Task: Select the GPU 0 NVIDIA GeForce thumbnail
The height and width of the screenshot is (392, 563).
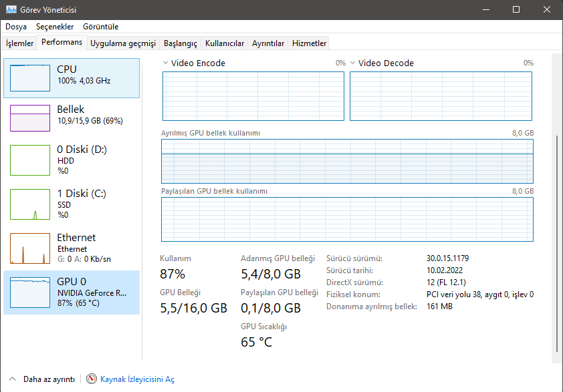Action: (x=30, y=292)
